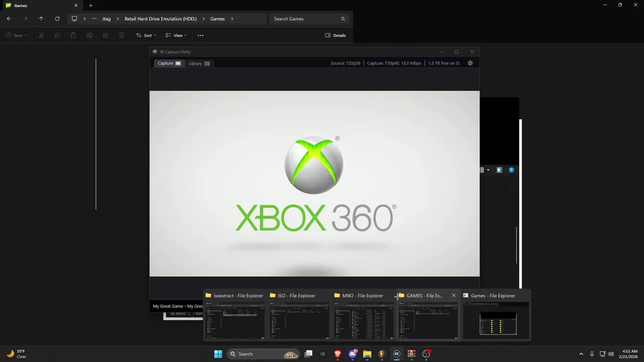Click the 1.5 TB free on D: text
The height and width of the screenshot is (362, 644).
[x=444, y=63]
